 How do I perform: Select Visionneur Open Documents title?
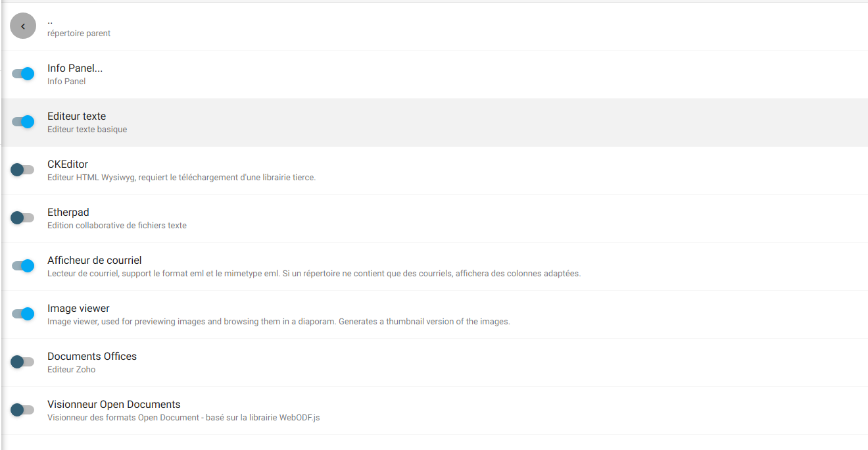pos(114,405)
